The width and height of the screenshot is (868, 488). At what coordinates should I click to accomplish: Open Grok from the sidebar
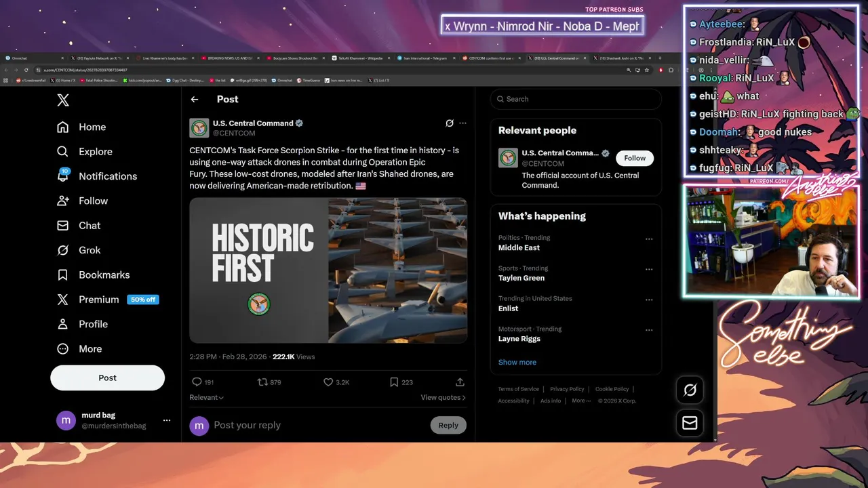pos(79,250)
